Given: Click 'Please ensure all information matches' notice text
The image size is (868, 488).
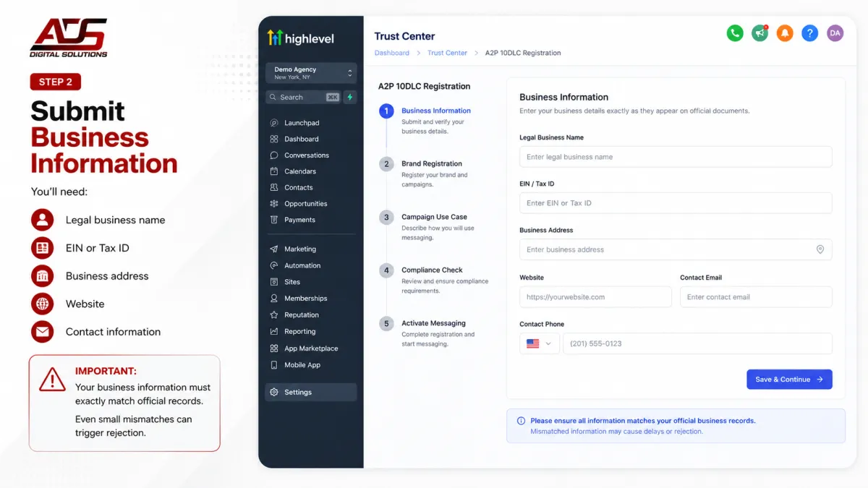Looking at the screenshot, I should click(x=642, y=421).
